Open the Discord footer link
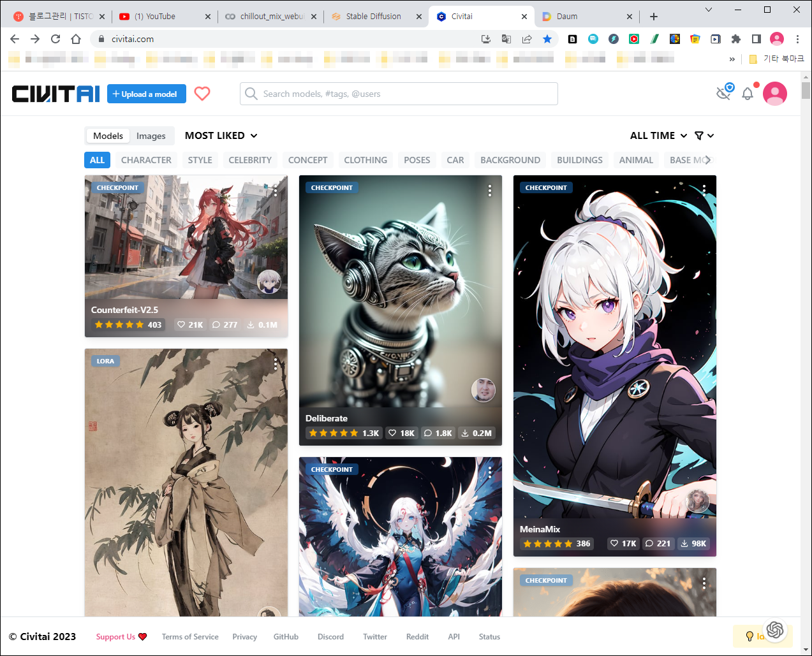Viewport: 812px width, 656px height. point(330,636)
